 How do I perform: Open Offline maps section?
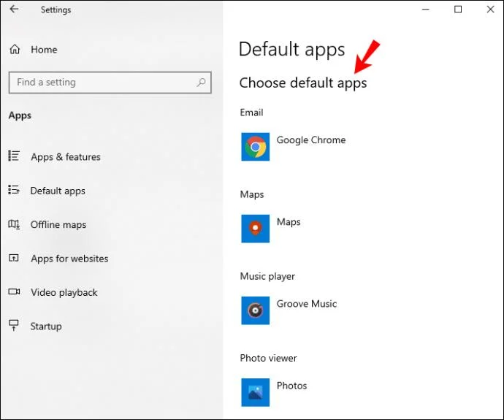(x=58, y=225)
